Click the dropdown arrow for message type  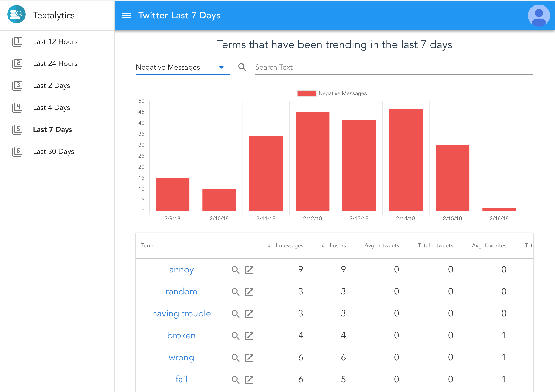pyautogui.click(x=221, y=68)
